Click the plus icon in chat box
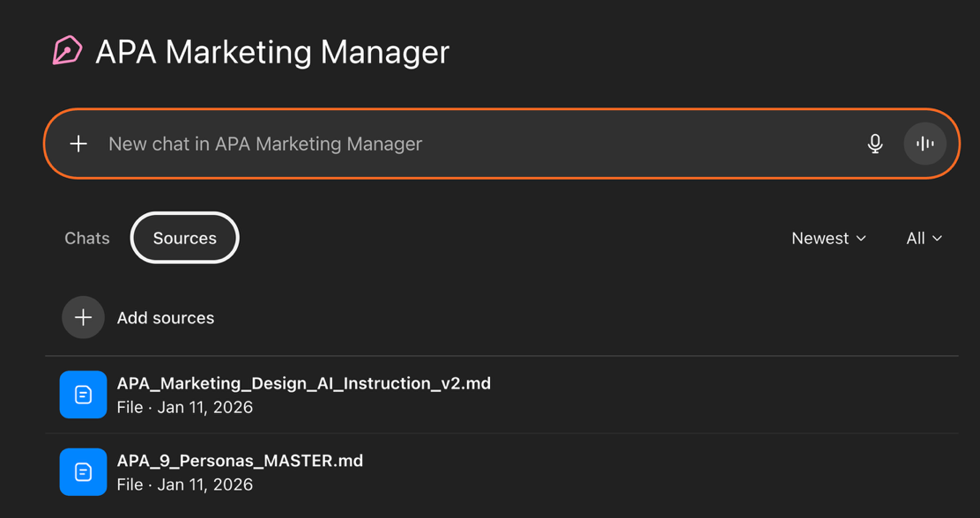The height and width of the screenshot is (518, 980). [x=78, y=144]
